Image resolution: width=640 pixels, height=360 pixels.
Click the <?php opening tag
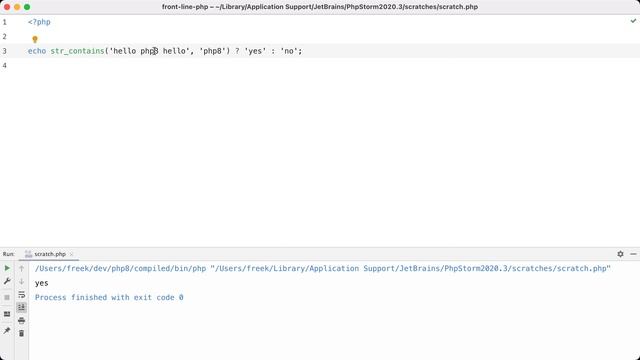coord(39,22)
